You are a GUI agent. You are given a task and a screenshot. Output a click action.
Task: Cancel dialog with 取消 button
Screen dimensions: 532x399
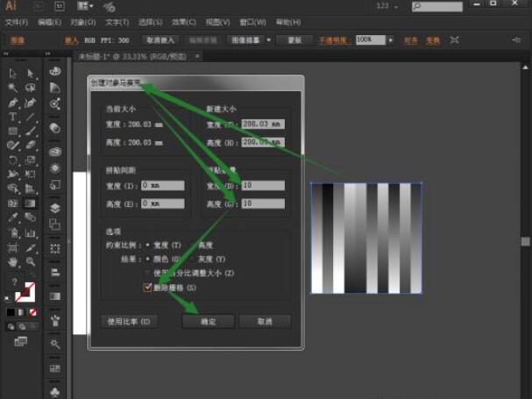265,321
